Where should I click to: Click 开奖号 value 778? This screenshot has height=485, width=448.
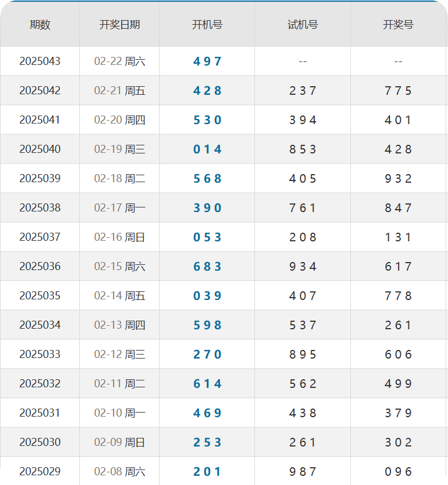398,295
